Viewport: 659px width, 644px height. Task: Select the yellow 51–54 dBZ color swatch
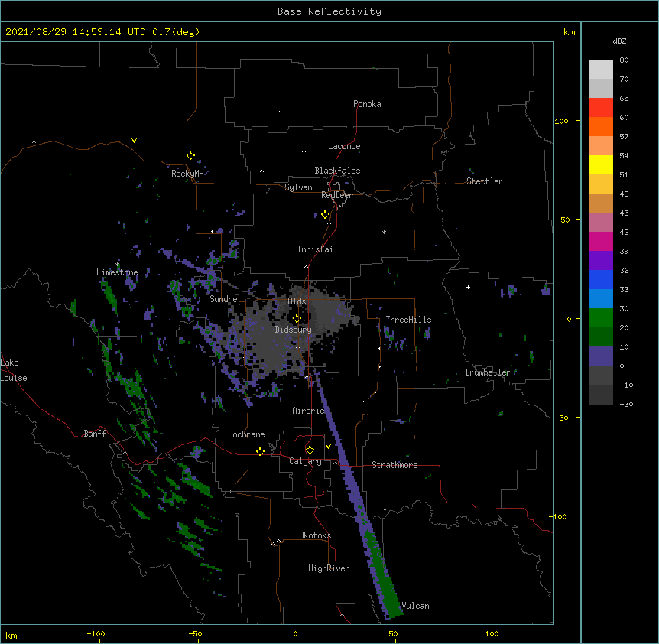click(601, 165)
